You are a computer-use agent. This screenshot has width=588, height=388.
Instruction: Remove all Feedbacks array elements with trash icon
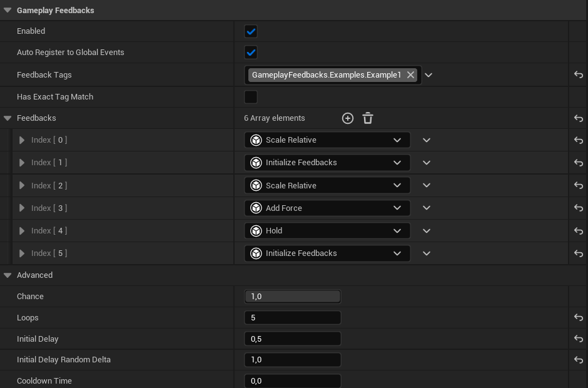click(x=368, y=118)
